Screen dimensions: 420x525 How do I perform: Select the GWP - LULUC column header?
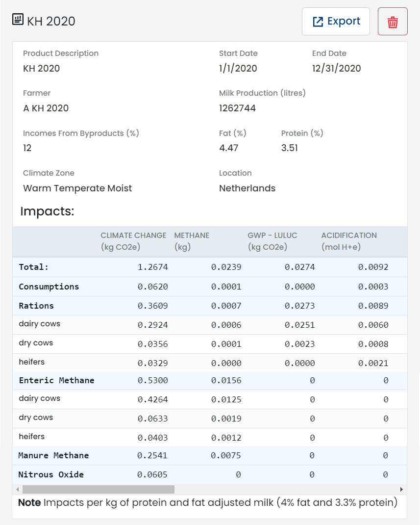tap(272, 241)
